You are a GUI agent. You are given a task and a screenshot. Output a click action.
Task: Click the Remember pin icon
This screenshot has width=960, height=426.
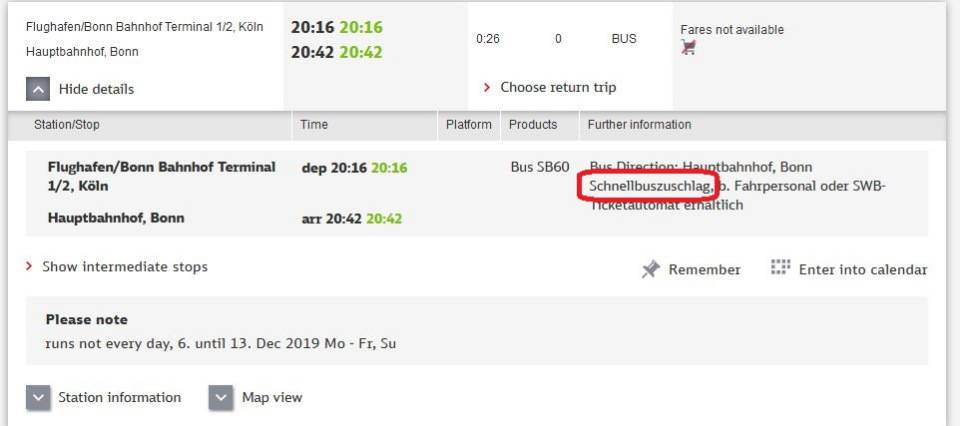click(651, 269)
